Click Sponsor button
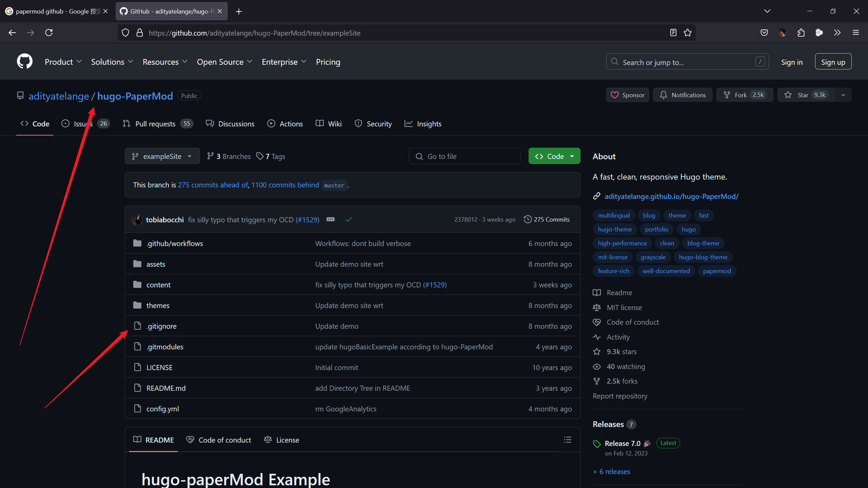Screen dimensions: 868x488 point(627,95)
